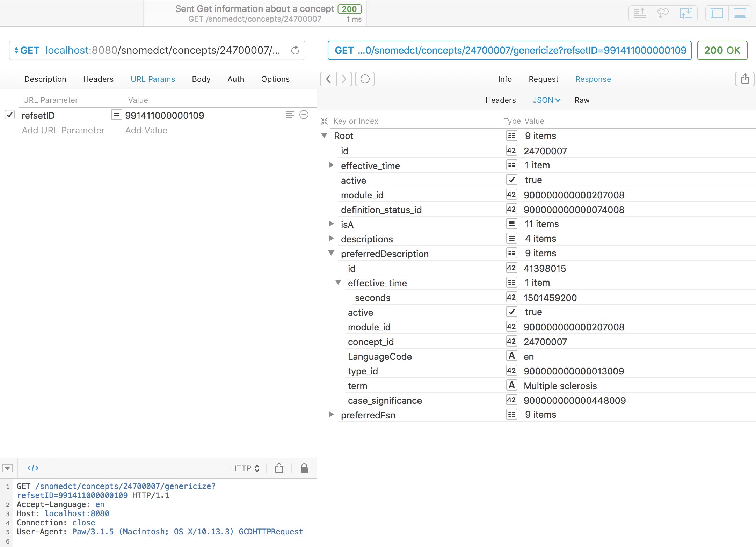
Task: Collapse the preferredDescription node
Action: [331, 253]
